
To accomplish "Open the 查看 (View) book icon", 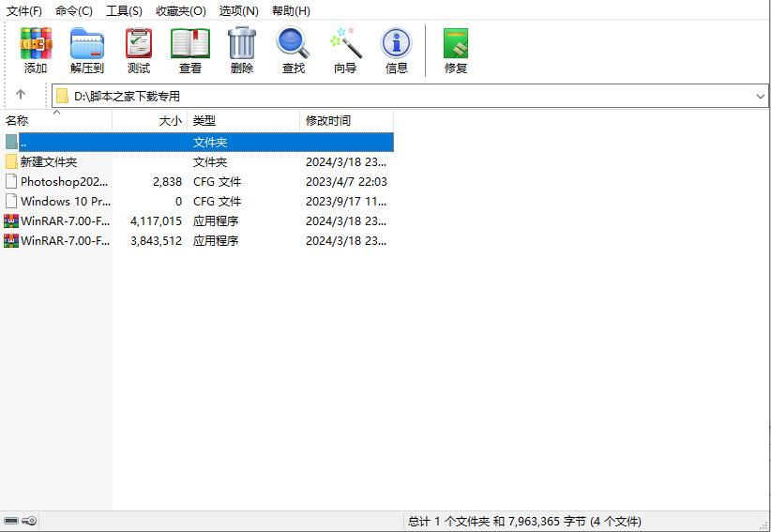I will 190,43.
